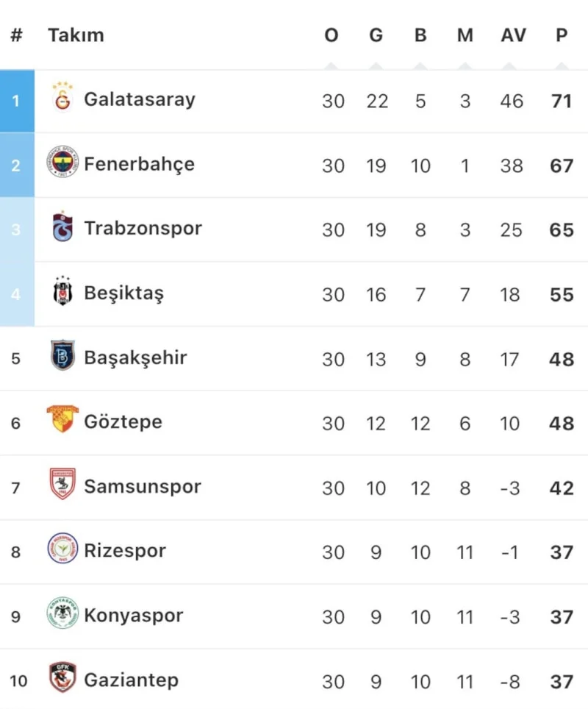588x709 pixels.
Task: Click the Gaziantep club logo
Action: point(62,680)
